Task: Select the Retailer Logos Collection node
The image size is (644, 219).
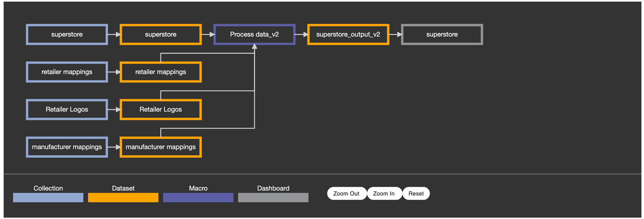Action: (x=67, y=109)
